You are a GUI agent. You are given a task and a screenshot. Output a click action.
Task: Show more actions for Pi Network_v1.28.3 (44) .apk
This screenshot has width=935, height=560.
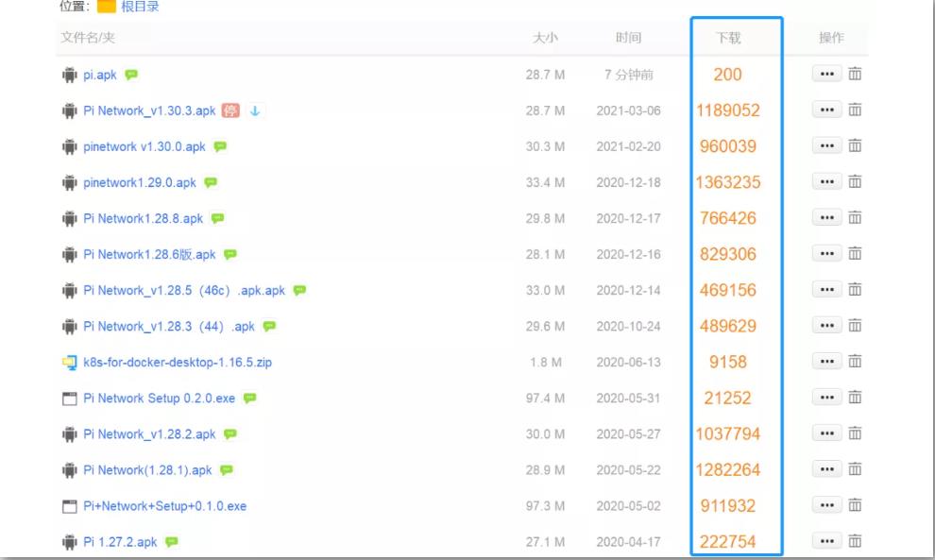(827, 325)
